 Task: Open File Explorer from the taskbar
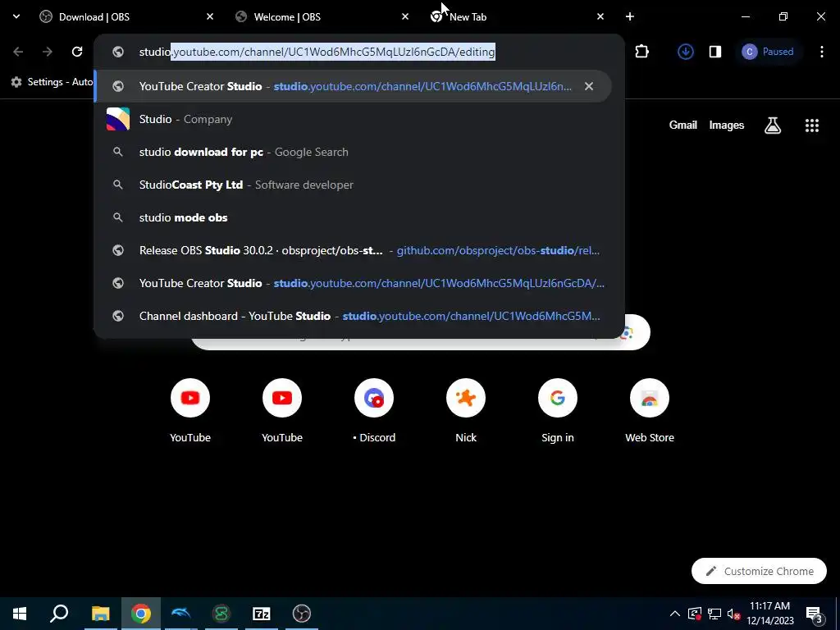point(100,614)
